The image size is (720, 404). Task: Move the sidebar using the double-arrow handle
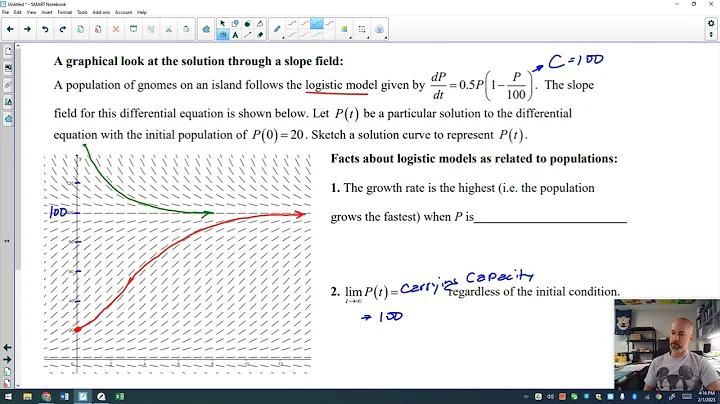7,241
